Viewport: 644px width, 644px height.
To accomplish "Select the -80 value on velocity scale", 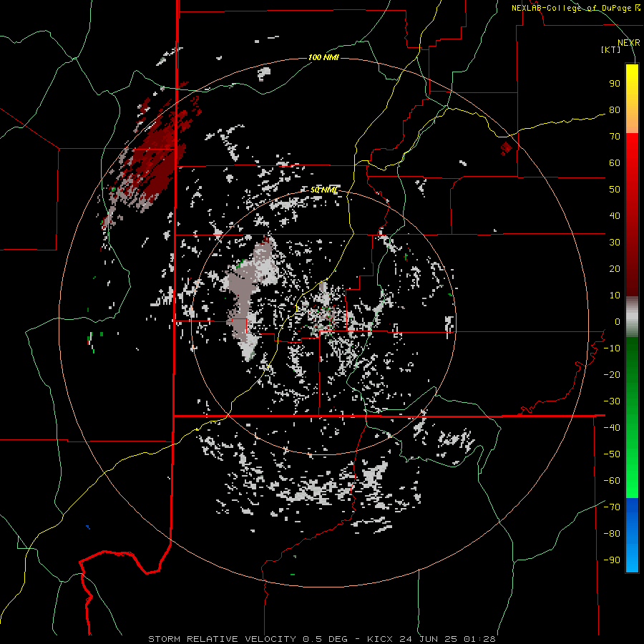I will [x=612, y=534].
